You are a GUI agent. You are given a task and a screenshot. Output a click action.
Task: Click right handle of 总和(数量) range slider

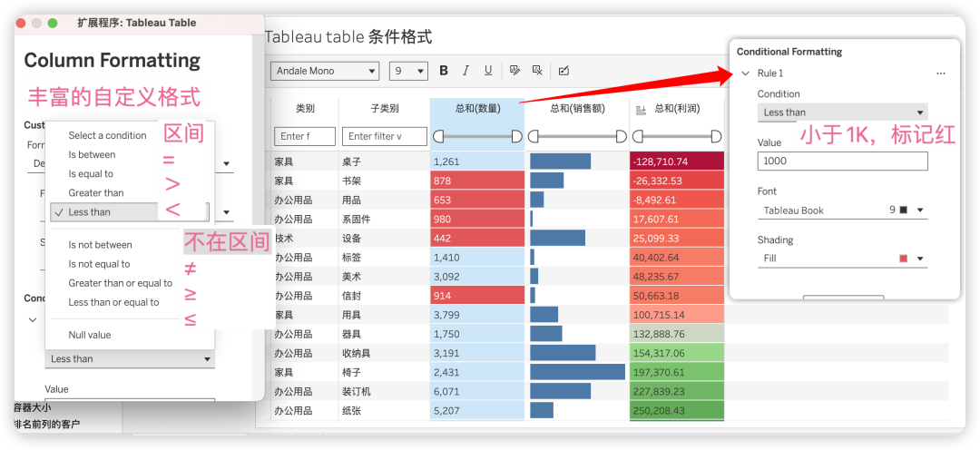coord(517,136)
